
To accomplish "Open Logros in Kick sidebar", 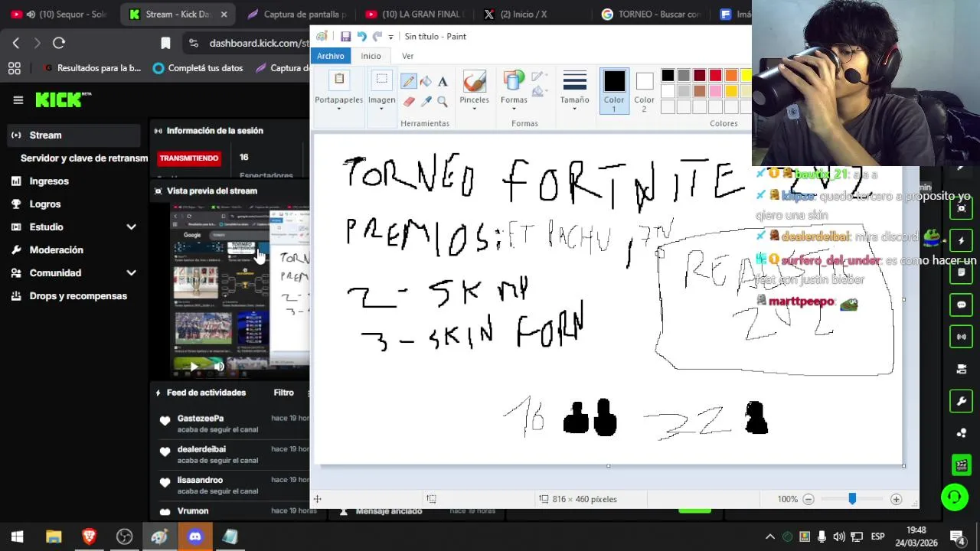I will tap(45, 204).
